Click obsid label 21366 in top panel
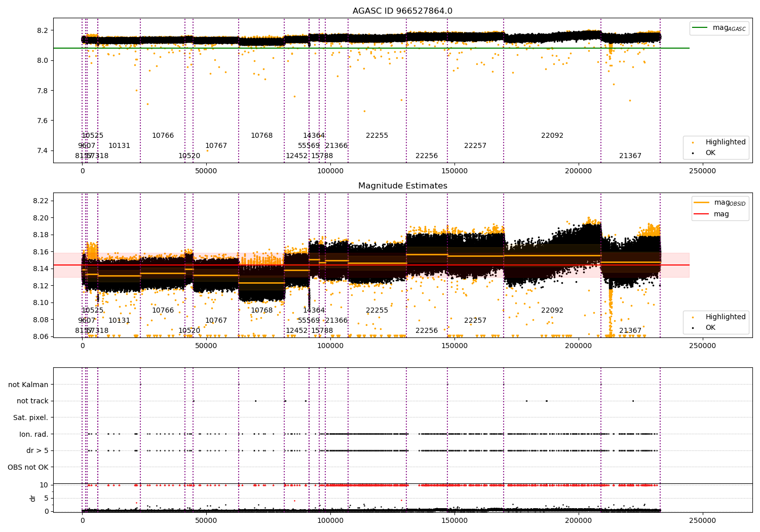The image size is (760, 532). pos(336,146)
